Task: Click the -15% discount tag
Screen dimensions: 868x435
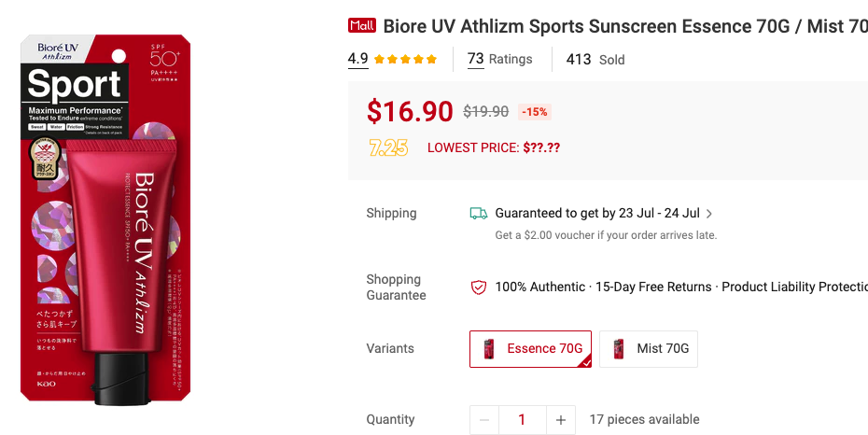Action: coord(535,112)
